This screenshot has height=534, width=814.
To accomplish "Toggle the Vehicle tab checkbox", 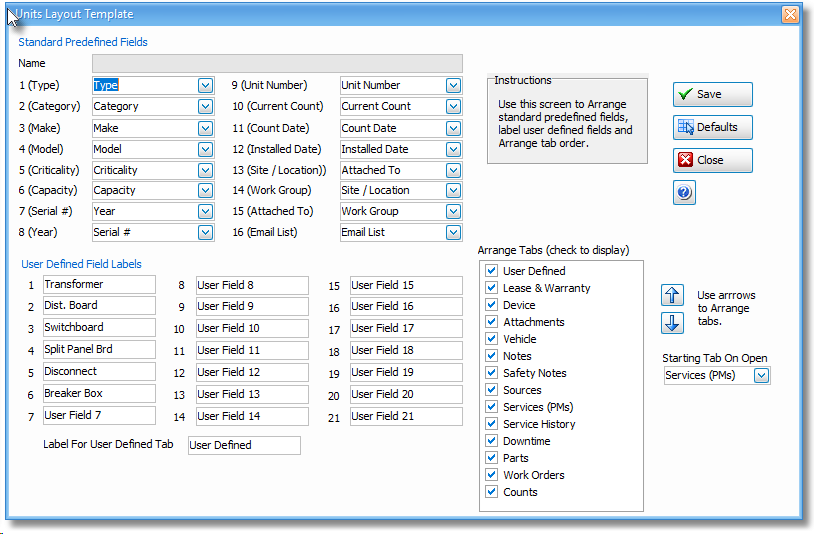I will point(491,339).
